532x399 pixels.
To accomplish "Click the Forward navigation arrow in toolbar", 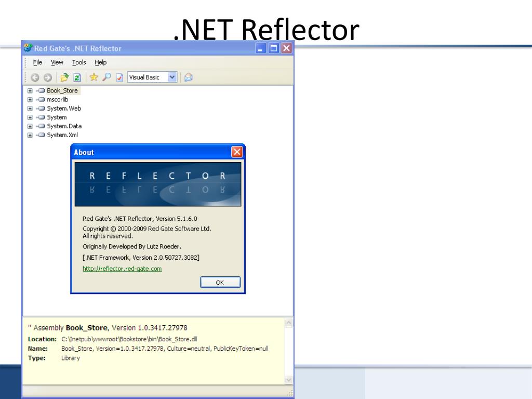I will (x=48, y=77).
